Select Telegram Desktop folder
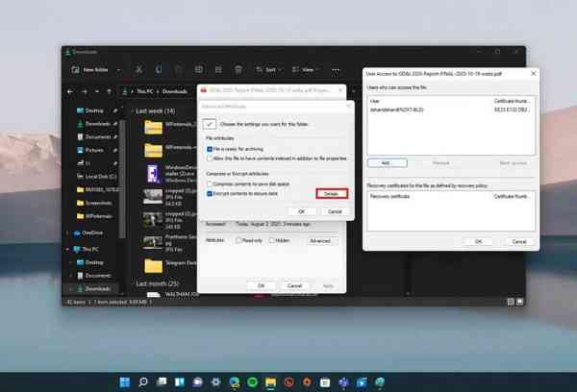Viewport: 577px width, 392px height. (169, 266)
